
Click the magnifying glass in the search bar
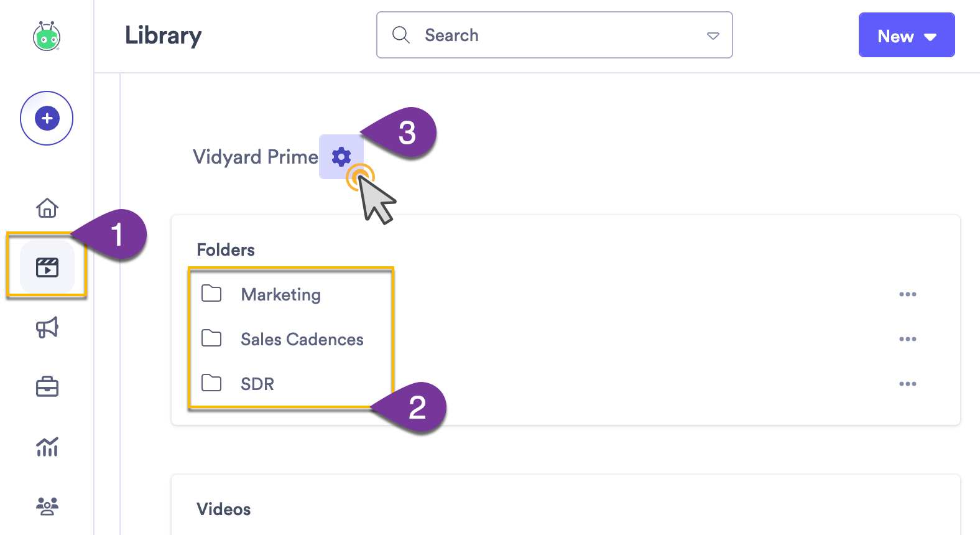tap(400, 35)
